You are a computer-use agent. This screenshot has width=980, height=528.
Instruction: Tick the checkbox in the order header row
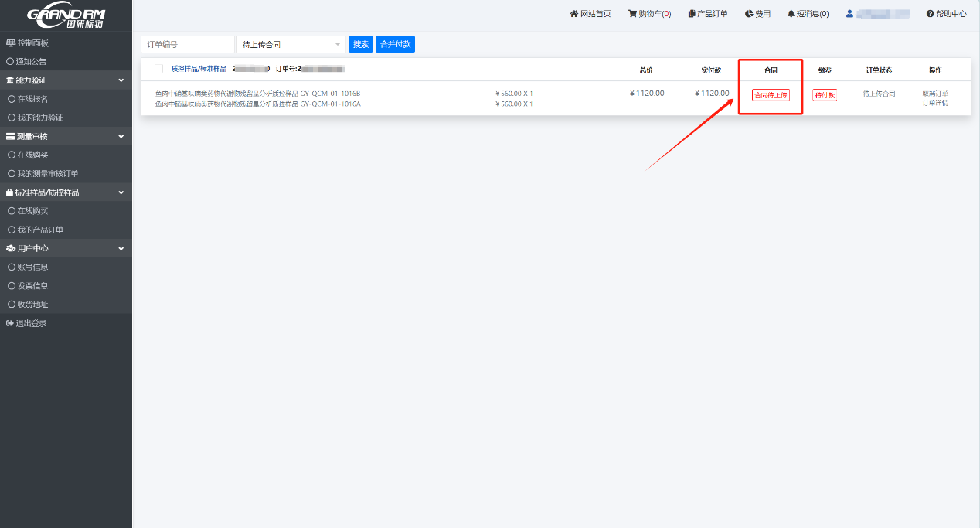[x=158, y=69]
